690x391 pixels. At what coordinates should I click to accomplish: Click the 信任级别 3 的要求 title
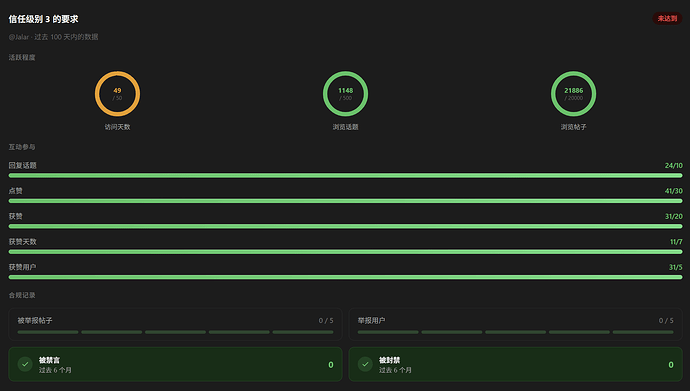tap(44, 19)
